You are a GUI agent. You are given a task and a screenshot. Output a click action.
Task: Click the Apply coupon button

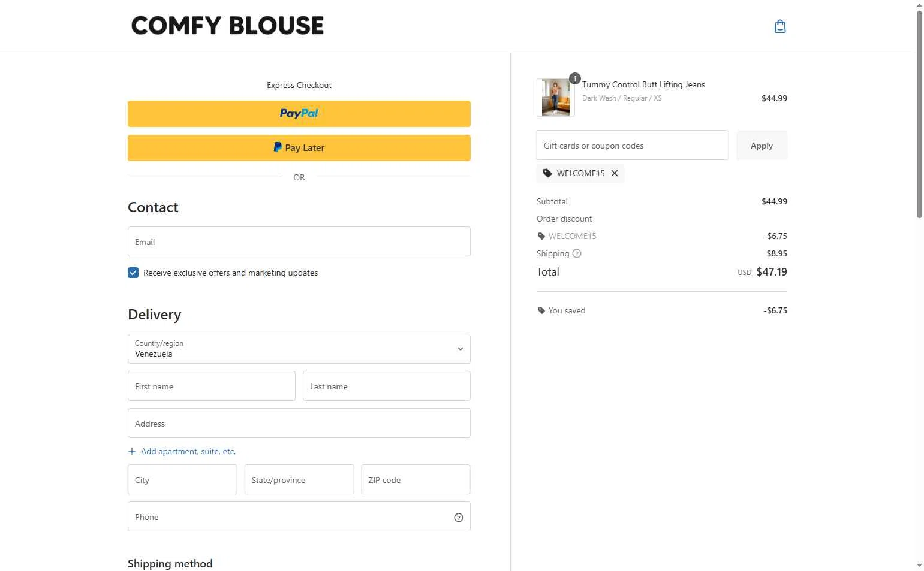(762, 146)
